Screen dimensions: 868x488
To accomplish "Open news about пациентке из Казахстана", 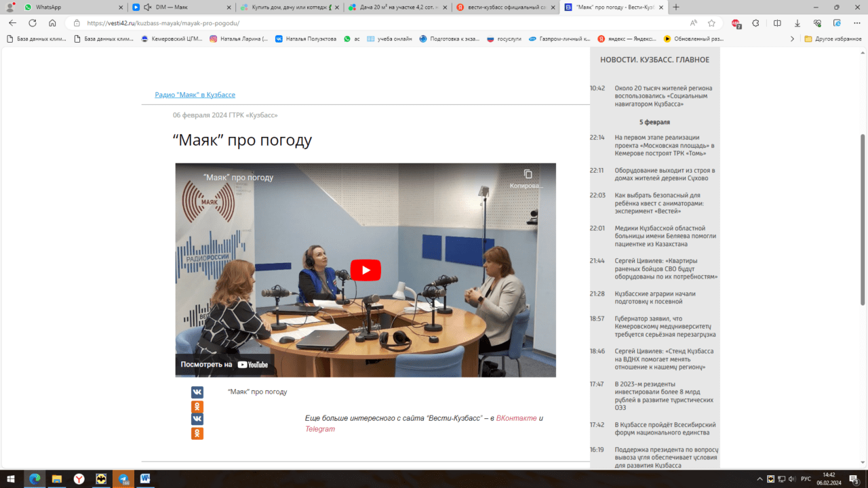I will 665,236.
